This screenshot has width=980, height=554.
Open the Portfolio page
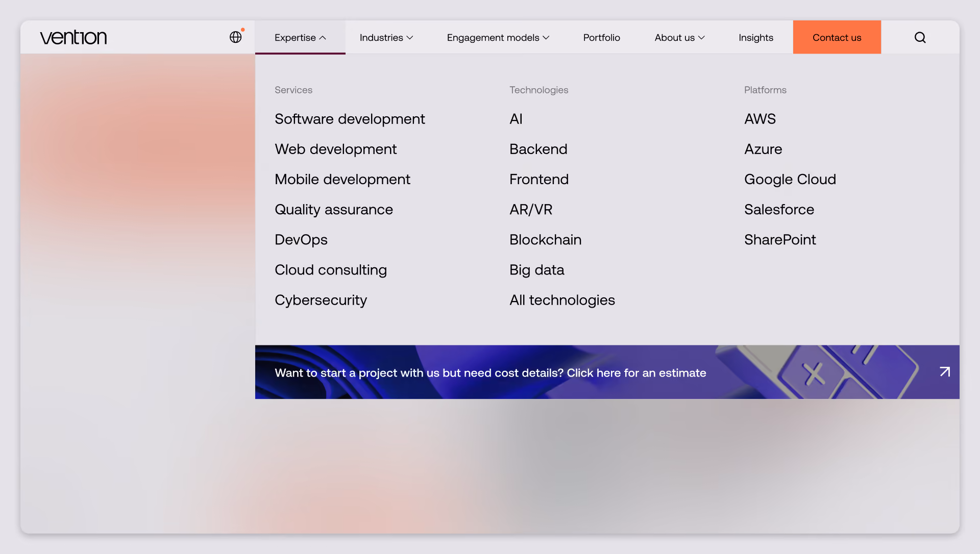coord(601,37)
